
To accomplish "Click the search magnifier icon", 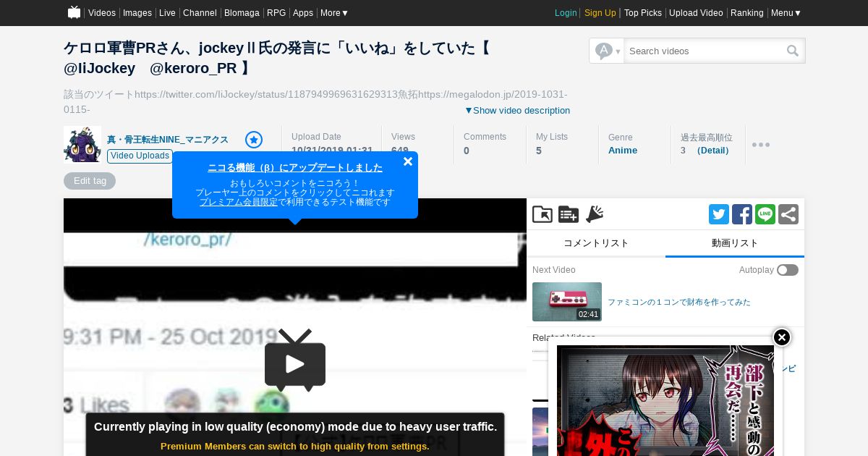I will (x=793, y=51).
